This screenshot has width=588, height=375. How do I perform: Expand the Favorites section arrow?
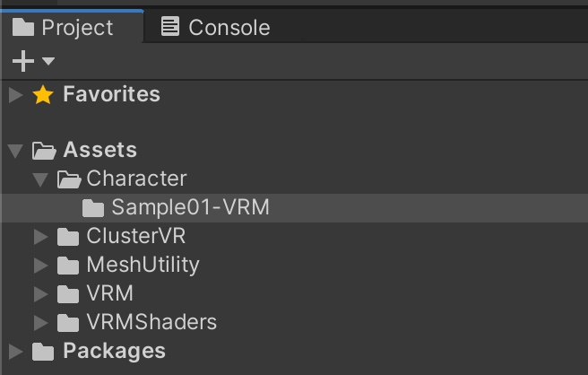(x=16, y=94)
